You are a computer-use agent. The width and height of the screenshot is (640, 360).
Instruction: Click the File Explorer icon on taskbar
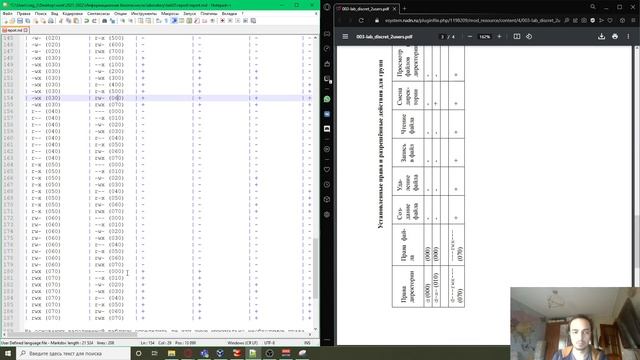tap(171, 353)
